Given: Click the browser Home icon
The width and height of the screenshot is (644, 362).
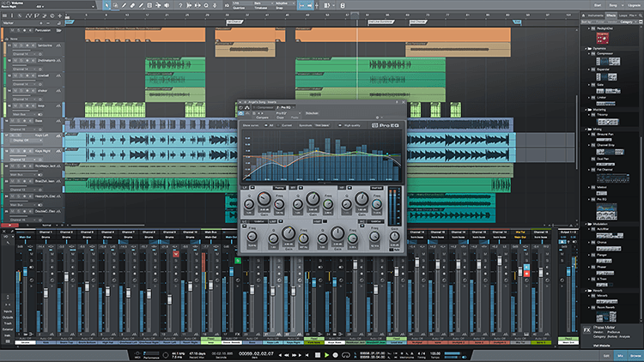Looking at the screenshot, I should click(x=583, y=15).
